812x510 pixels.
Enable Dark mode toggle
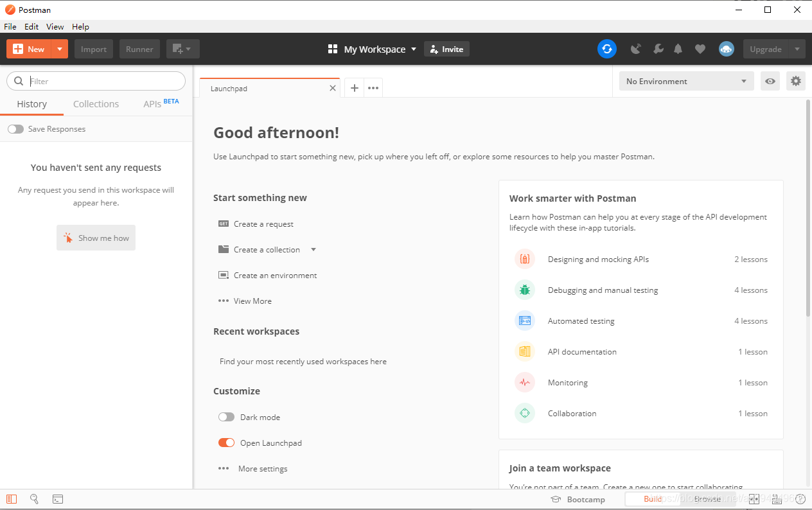tap(226, 417)
